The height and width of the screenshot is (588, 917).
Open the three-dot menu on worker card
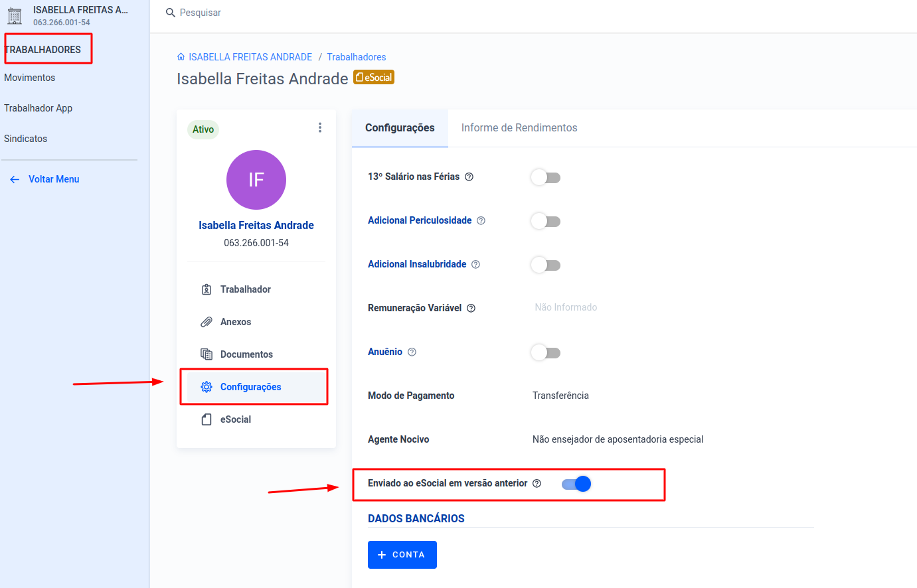pyautogui.click(x=320, y=127)
